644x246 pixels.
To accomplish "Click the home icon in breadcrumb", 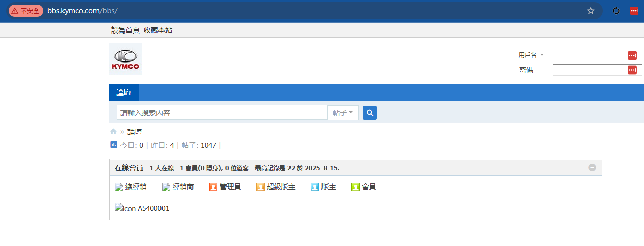I will tap(113, 132).
